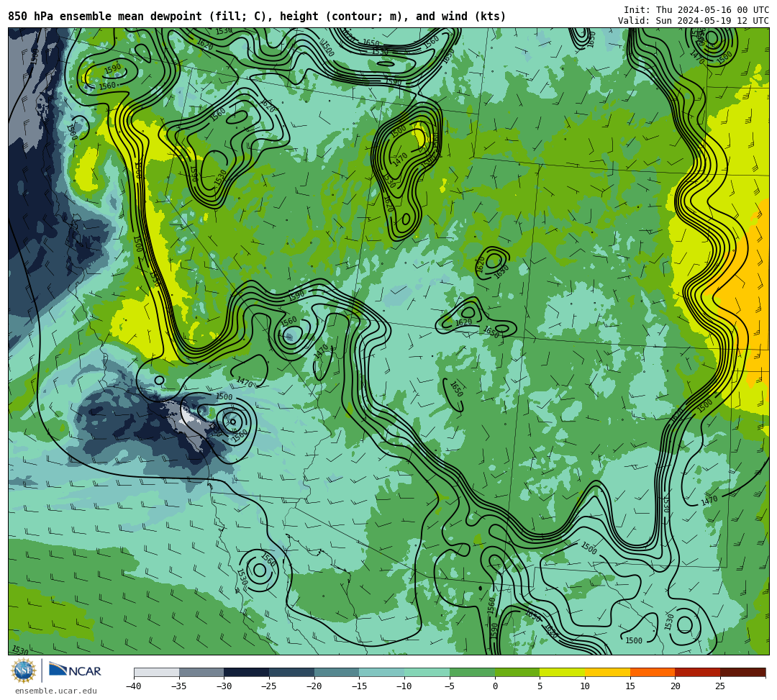
Task: Pick the olive green 0 to 5 colorbar swatch
Action: point(517,672)
